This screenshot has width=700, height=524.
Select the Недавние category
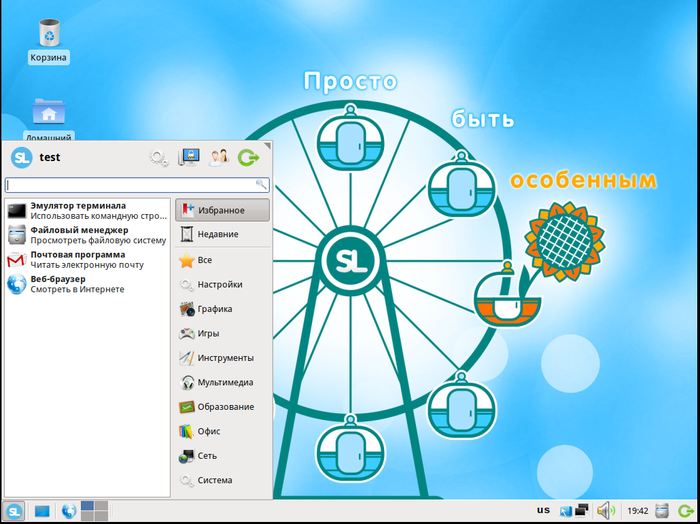point(222,235)
